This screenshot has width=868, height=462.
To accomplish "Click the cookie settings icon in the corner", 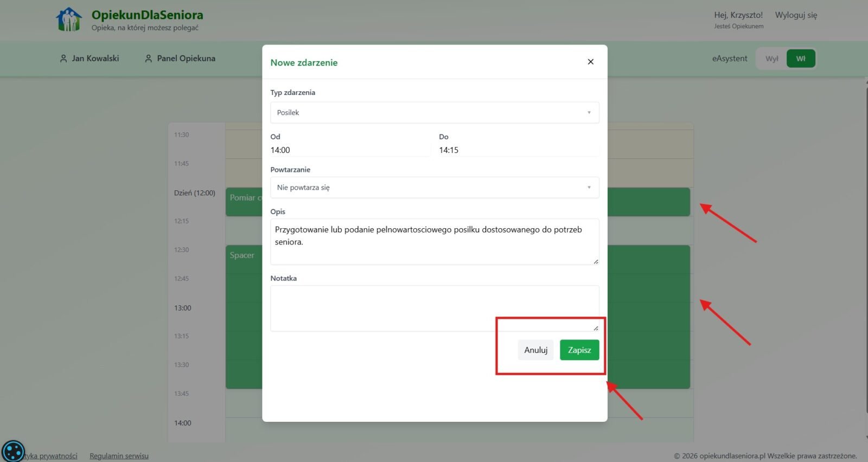I will pos(13,451).
